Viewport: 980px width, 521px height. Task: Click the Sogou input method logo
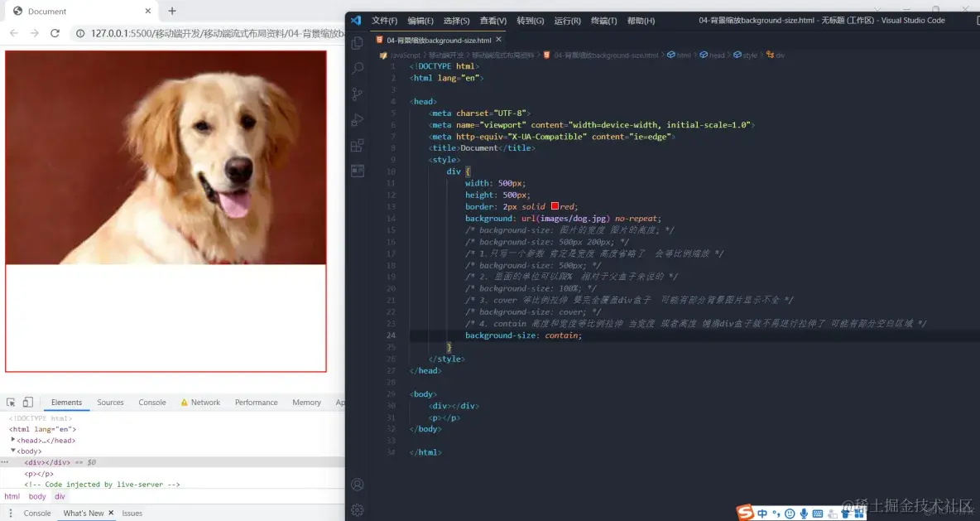click(745, 513)
